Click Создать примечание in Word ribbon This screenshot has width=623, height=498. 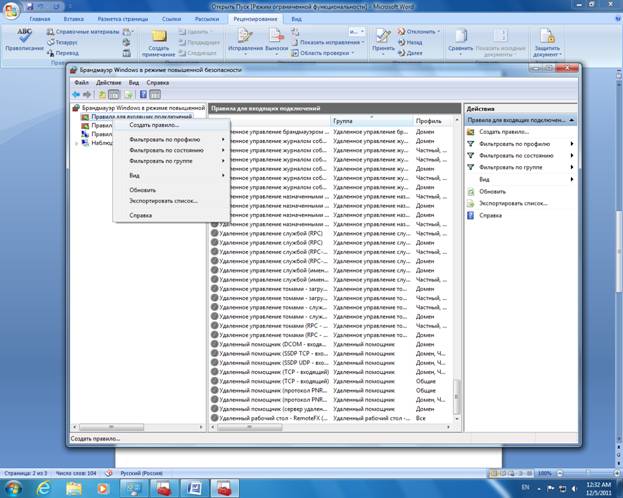159,43
